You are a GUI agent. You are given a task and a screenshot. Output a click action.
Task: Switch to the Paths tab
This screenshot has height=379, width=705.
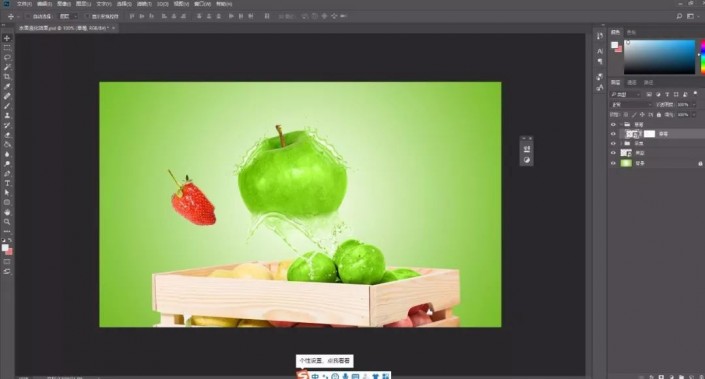click(x=648, y=82)
